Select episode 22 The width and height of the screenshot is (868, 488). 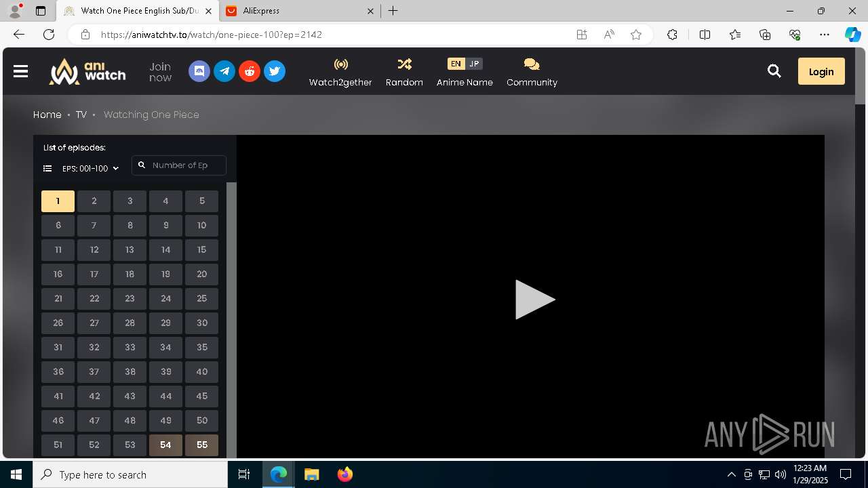click(x=94, y=298)
